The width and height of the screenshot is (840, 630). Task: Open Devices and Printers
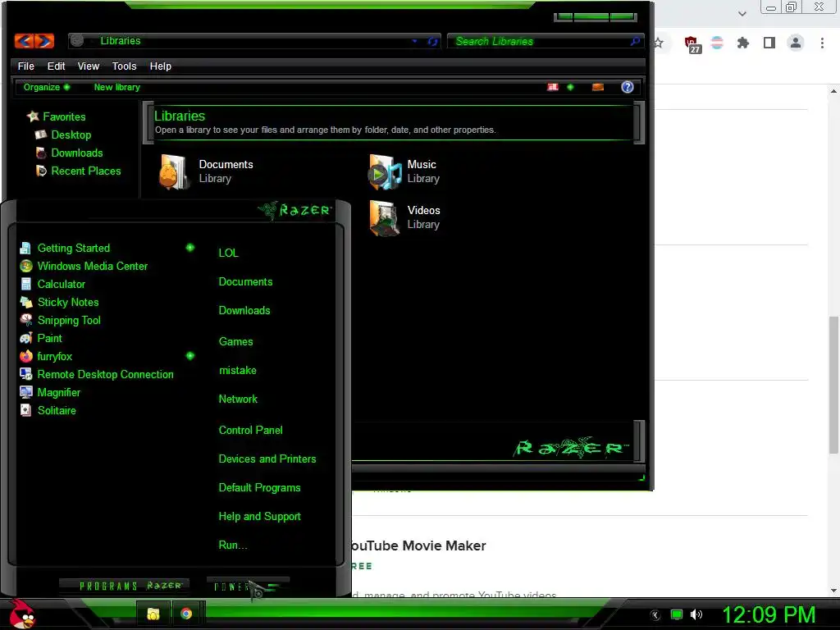tap(267, 459)
